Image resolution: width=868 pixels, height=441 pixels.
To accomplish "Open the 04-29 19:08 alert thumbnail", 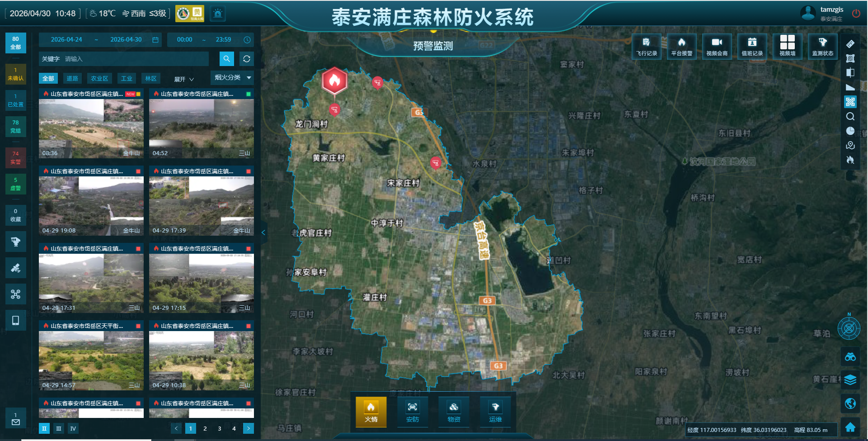I will tap(91, 206).
